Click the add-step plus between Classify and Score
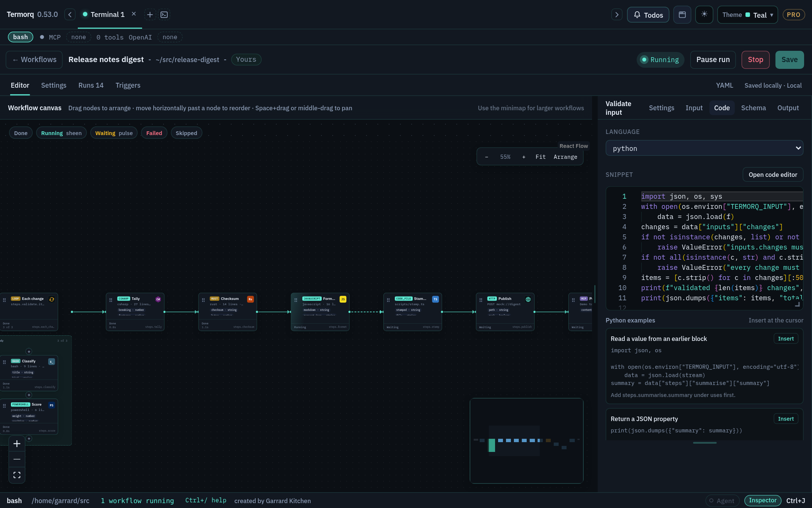 point(29,395)
